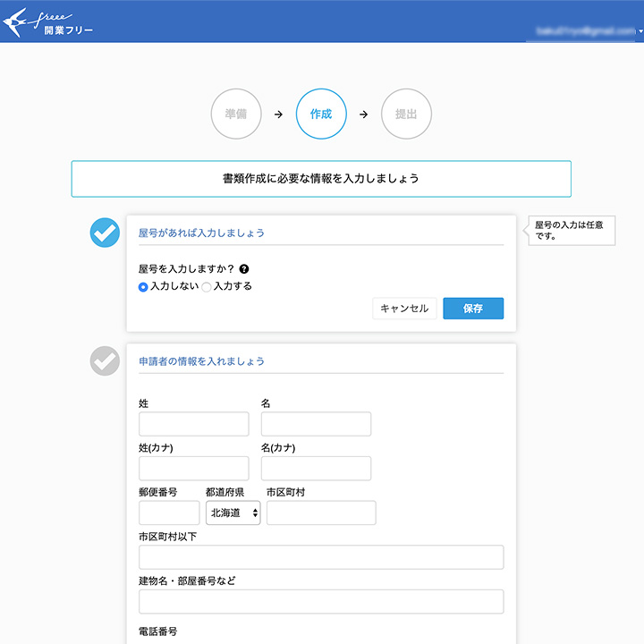Click the 書類作成に必要な情報を入力しましょう banner
The image size is (644, 644).
321,179
